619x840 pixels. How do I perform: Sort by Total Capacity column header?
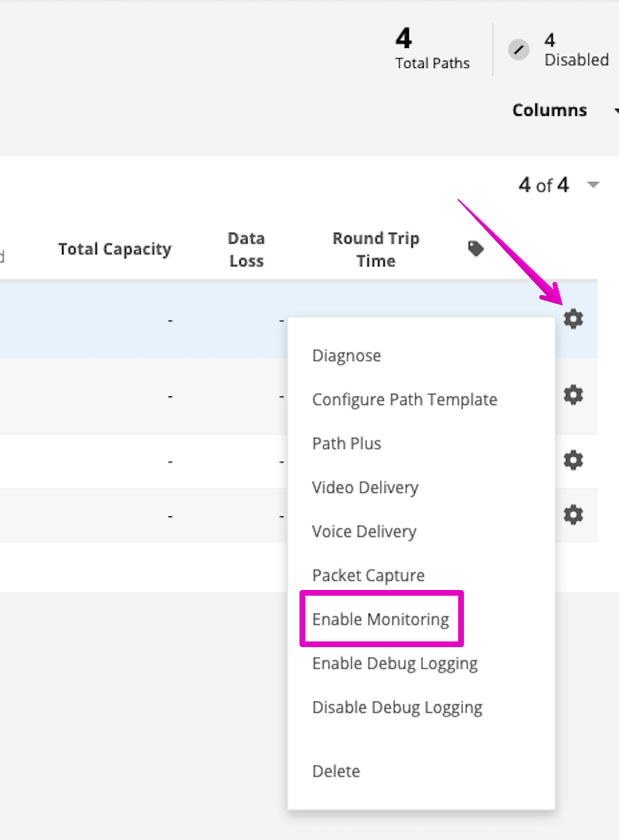click(115, 249)
